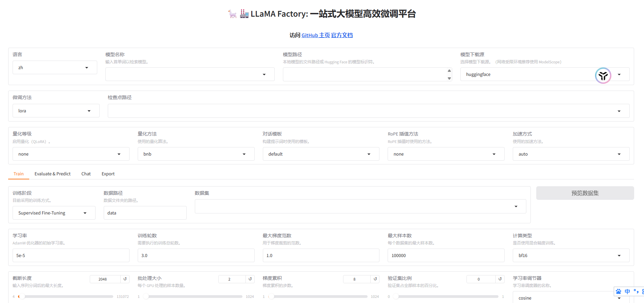The width and height of the screenshot is (644, 303).
Task: Click the circular floating icon beside huggingface
Action: [x=603, y=76]
